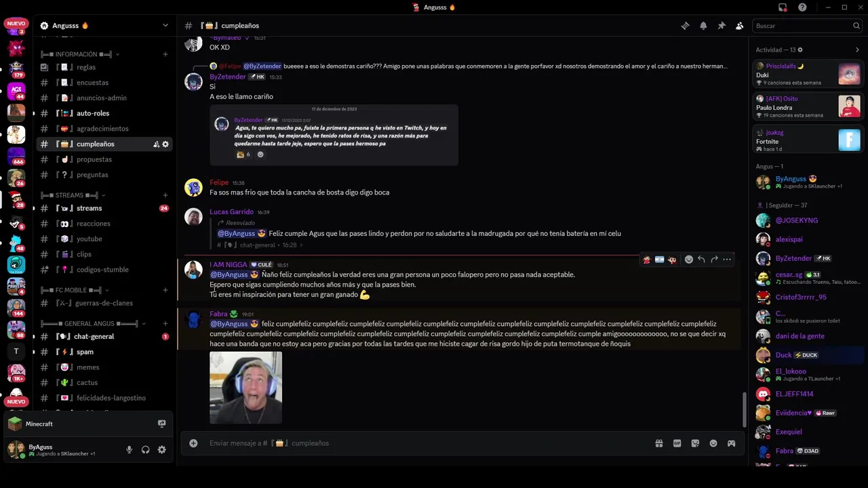Image resolution: width=868 pixels, height=488 pixels.
Task: Click the attach file plus button
Action: coord(193,443)
